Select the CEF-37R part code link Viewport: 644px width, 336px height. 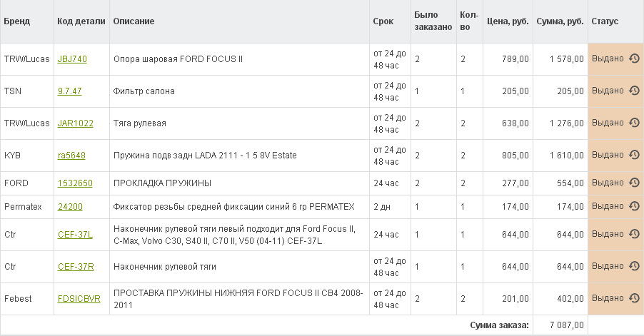point(76,267)
